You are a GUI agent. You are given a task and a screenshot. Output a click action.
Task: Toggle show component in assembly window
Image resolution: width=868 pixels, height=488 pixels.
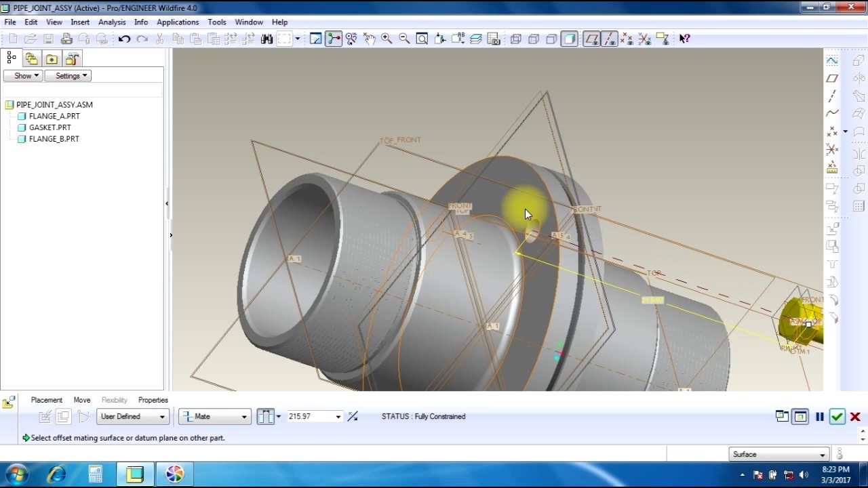pos(800,417)
